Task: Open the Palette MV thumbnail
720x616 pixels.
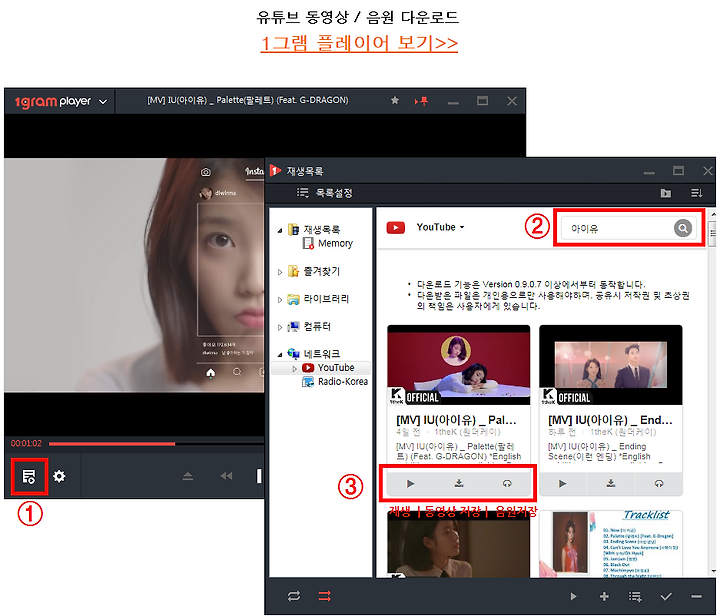Action: click(458, 365)
